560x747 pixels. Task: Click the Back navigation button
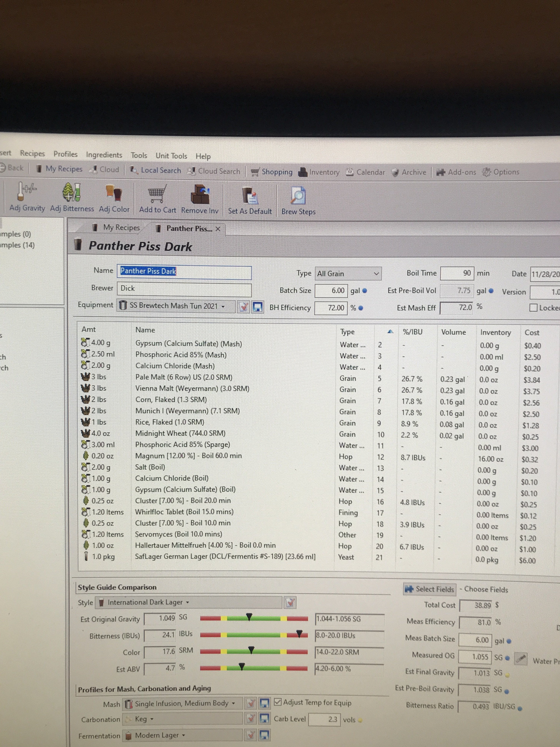[x=11, y=167]
